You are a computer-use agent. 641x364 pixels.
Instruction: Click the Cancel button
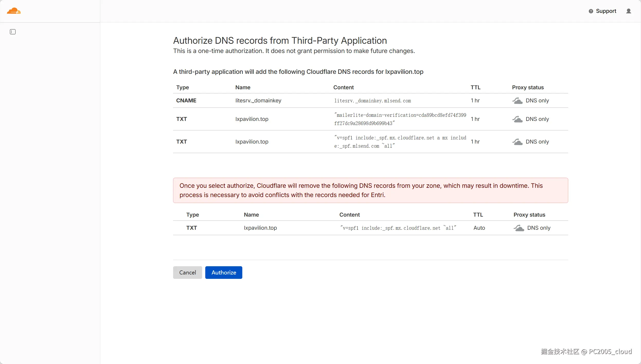pyautogui.click(x=188, y=272)
